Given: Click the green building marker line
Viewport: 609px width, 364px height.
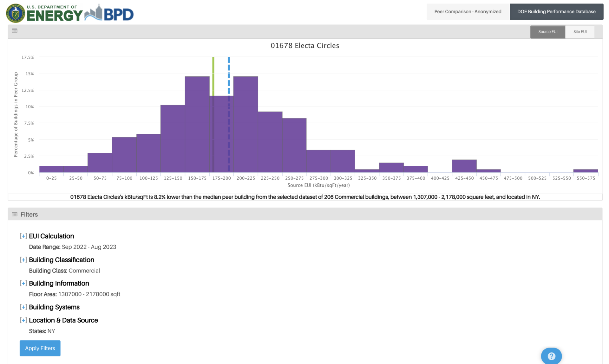Looking at the screenshot, I should coord(213,76).
